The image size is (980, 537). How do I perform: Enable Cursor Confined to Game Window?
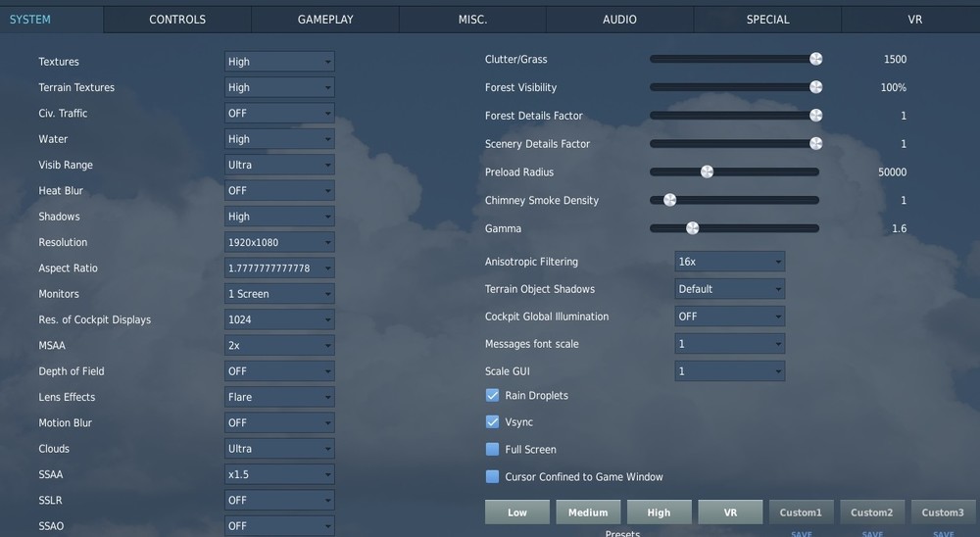coord(493,476)
